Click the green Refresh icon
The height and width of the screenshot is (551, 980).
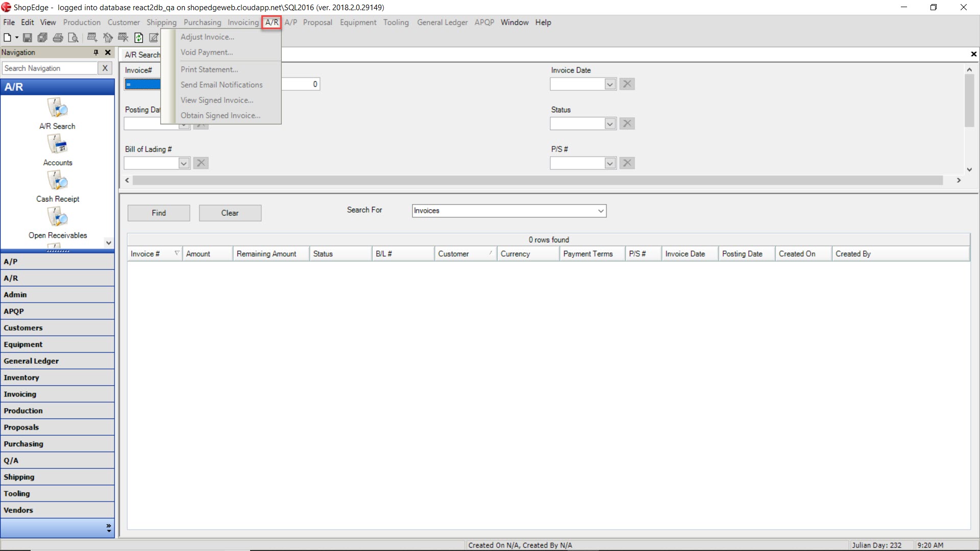pyautogui.click(x=138, y=37)
